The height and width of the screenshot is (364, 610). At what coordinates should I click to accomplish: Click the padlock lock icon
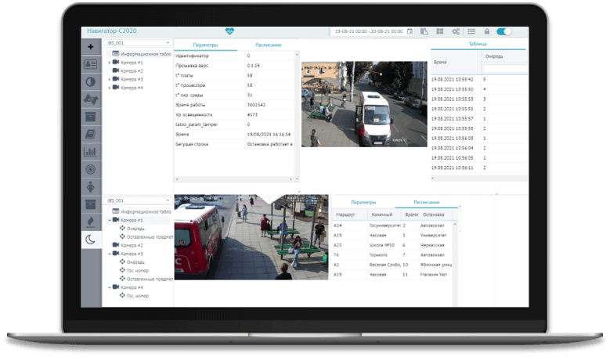(x=486, y=31)
